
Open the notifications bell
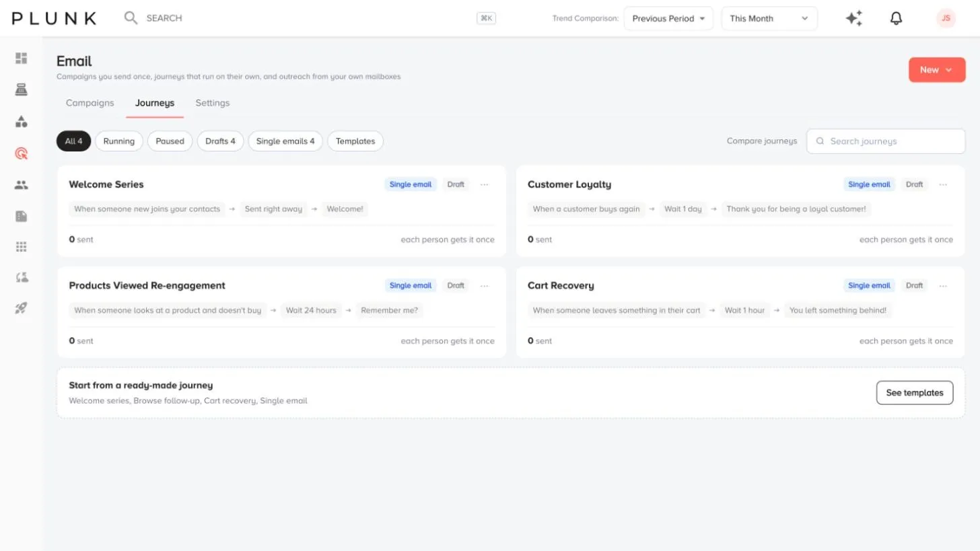896,18
